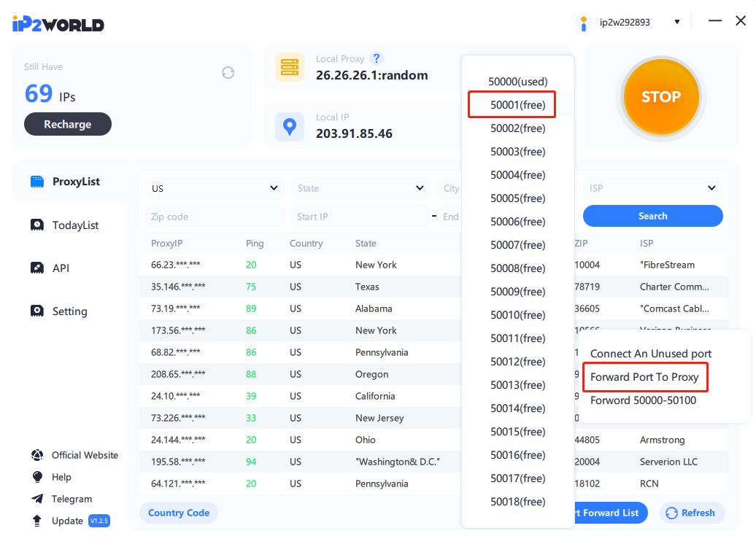756x547 pixels.
Task: Select proxy row 173.56.***.***
Action: [301, 330]
